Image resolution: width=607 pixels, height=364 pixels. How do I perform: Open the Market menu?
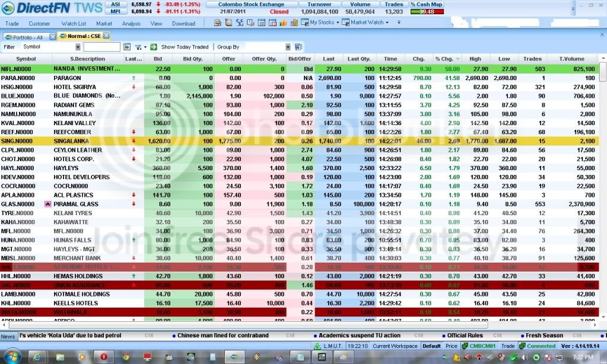tap(104, 24)
